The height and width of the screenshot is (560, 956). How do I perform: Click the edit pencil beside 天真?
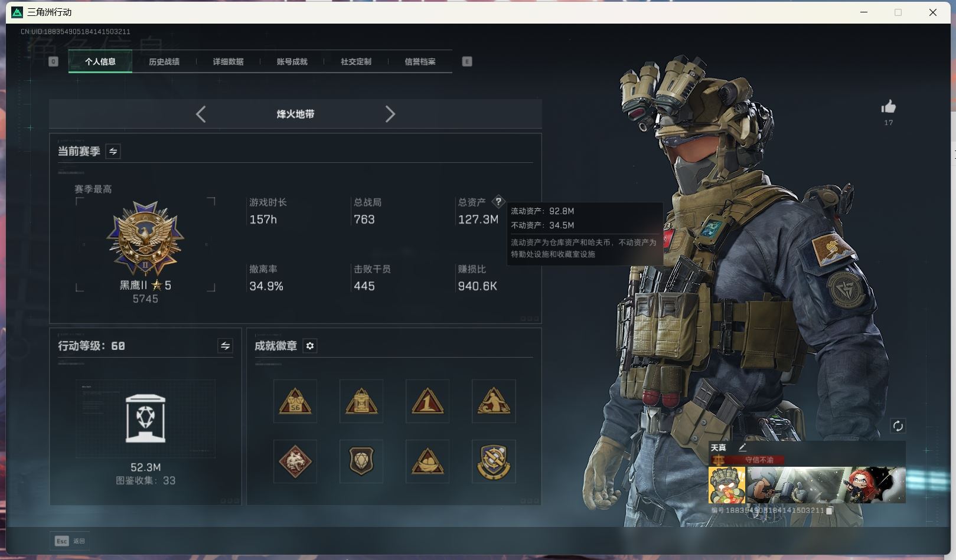(742, 447)
